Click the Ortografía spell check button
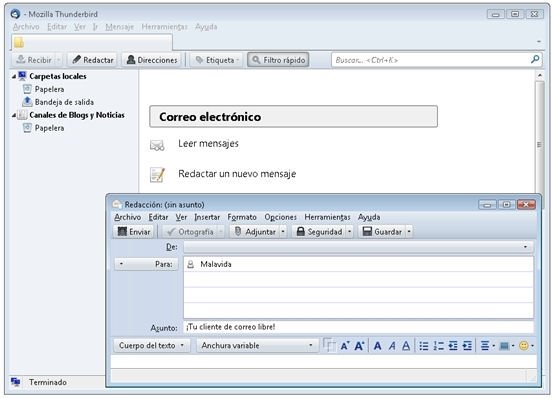This screenshot has width=554, height=399. click(x=191, y=232)
